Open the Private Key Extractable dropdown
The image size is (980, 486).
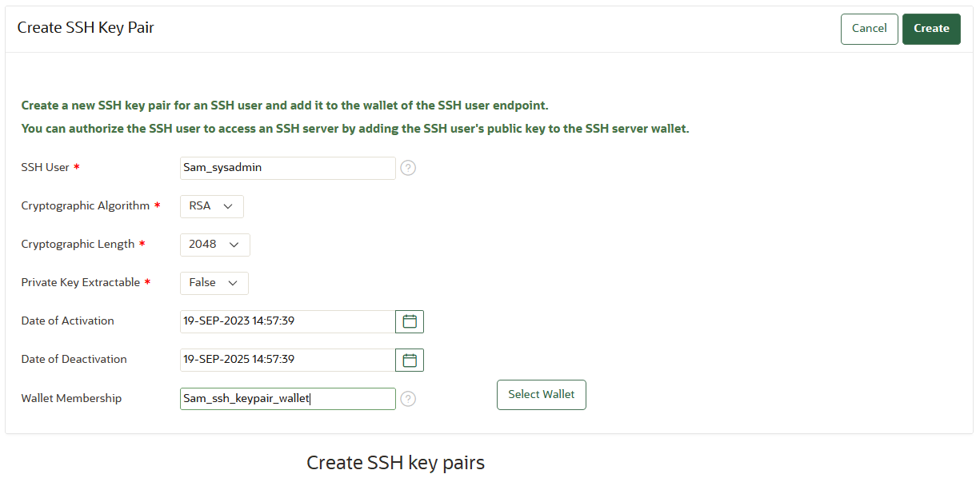[x=214, y=283]
